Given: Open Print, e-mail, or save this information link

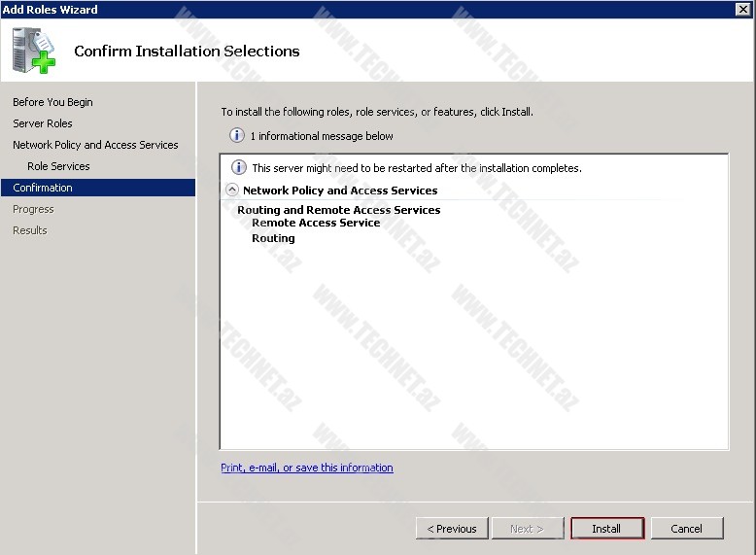Looking at the screenshot, I should [307, 468].
